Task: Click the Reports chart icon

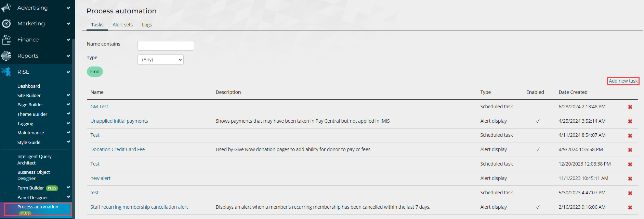Action: point(6,56)
